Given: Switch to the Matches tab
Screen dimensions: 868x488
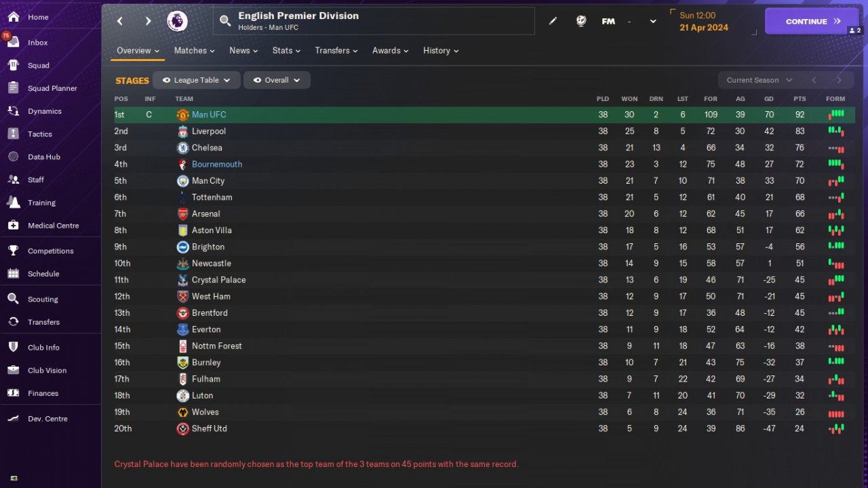Looking at the screenshot, I should (x=194, y=51).
